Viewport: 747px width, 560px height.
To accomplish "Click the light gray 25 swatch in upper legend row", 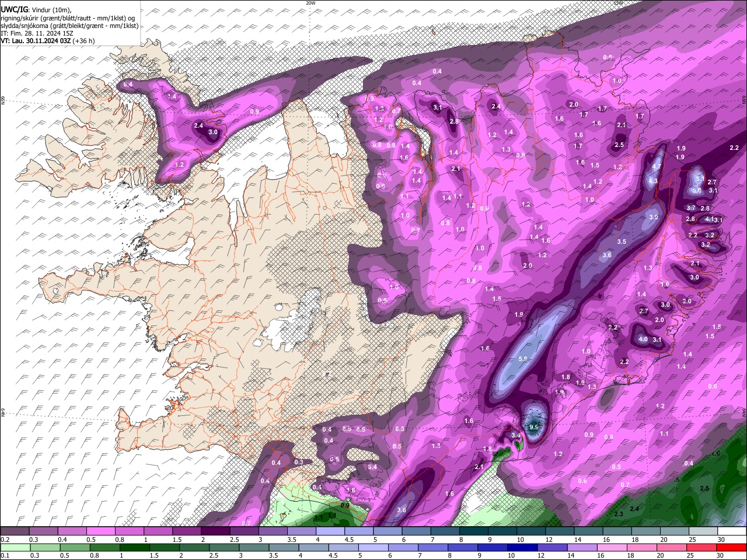I will pos(703,531).
